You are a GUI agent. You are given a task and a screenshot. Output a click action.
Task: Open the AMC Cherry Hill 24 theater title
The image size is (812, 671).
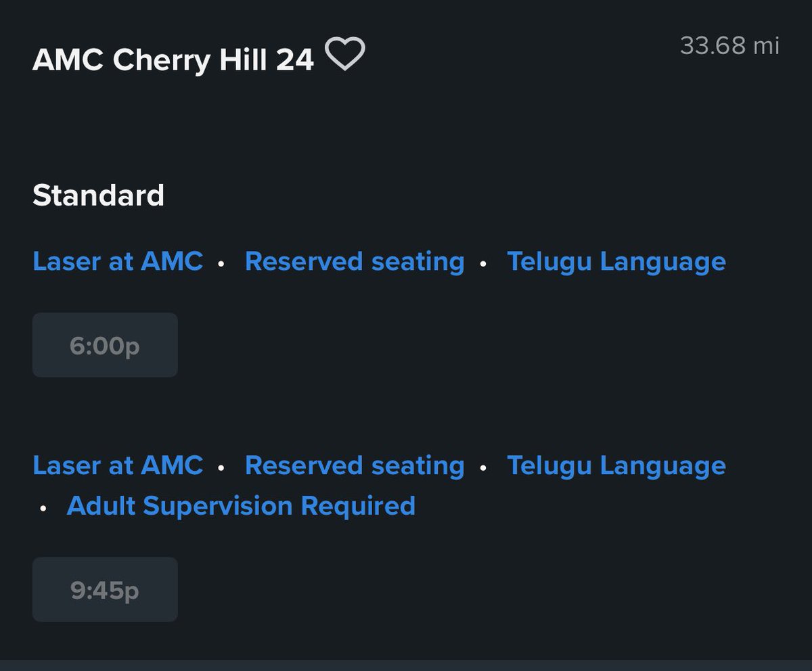(173, 60)
